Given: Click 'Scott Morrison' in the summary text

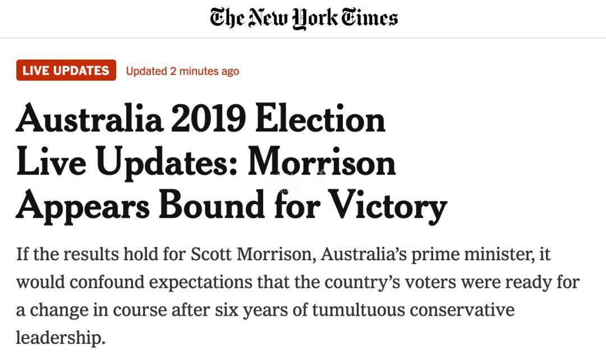Looking at the screenshot, I should [x=251, y=254].
